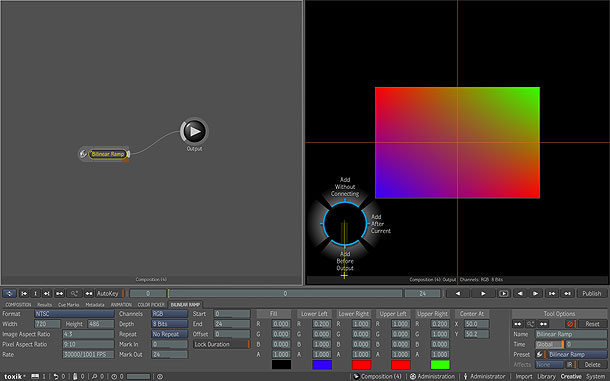Click the 'I' cursor icon in the timeline toolbar
The image size is (610, 381).
[x=35, y=293]
